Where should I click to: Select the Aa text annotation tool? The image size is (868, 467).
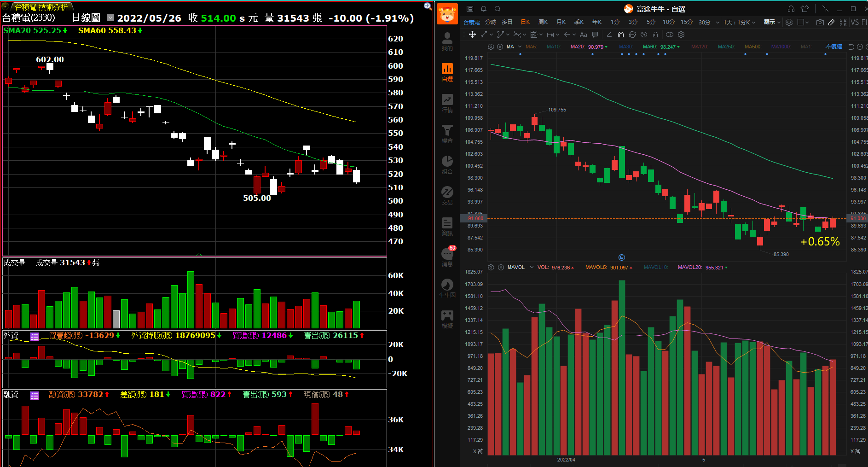coord(583,35)
